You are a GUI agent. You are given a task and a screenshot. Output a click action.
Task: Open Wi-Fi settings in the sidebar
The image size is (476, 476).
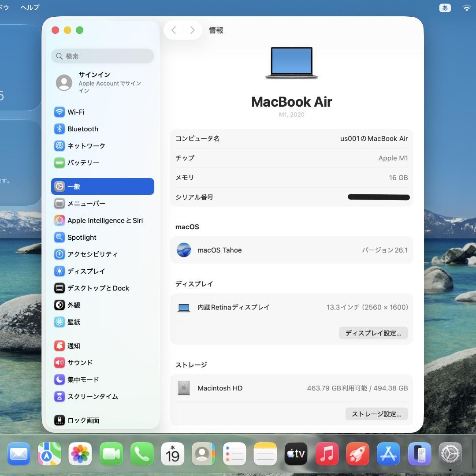pyautogui.click(x=76, y=112)
